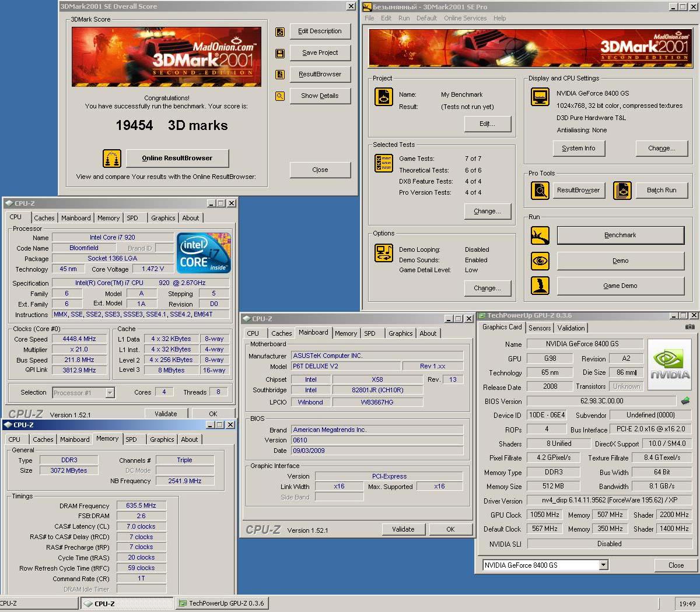Open the File menu in 3DMark2001
The image size is (700, 612).
pos(369,18)
